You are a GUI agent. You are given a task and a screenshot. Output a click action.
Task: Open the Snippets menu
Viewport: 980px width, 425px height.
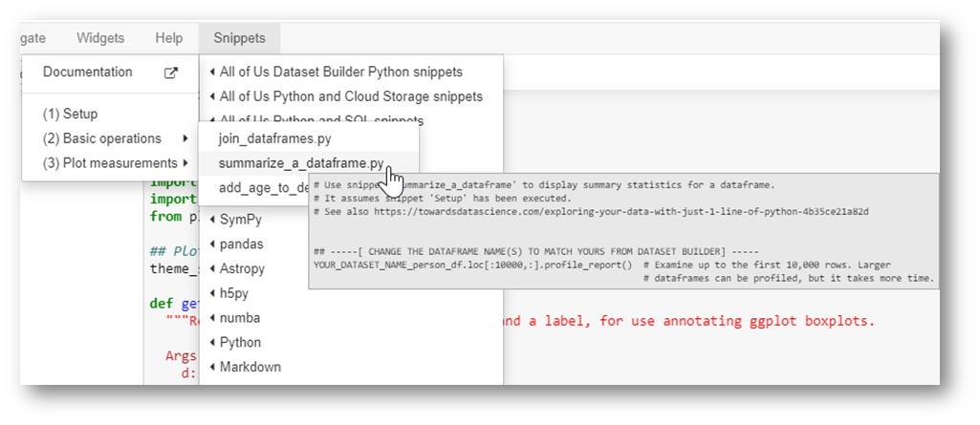coord(239,38)
